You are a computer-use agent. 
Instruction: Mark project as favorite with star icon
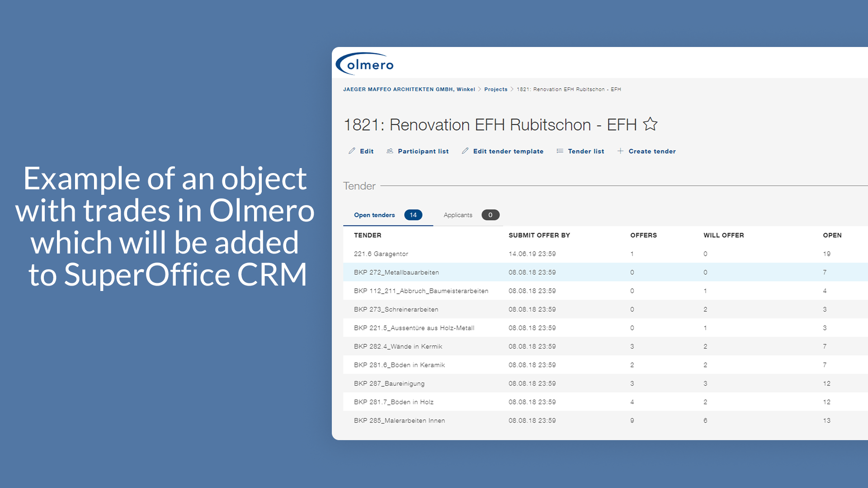coord(650,124)
